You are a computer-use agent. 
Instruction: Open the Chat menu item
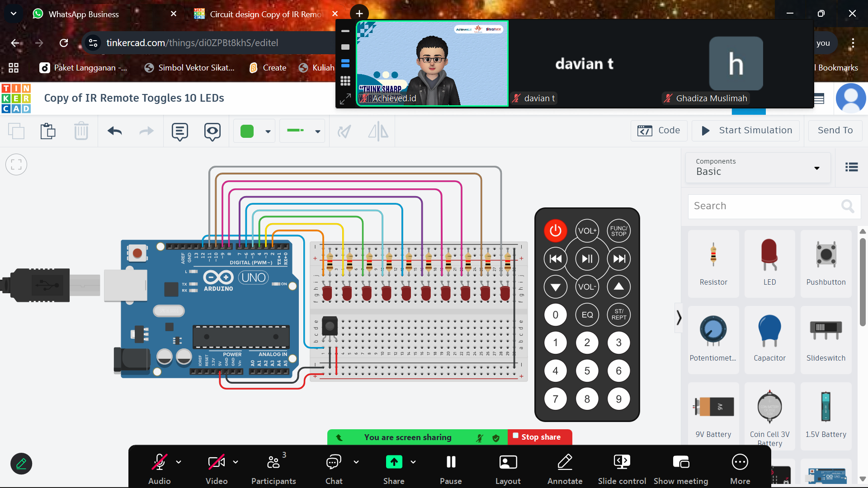[x=334, y=468]
